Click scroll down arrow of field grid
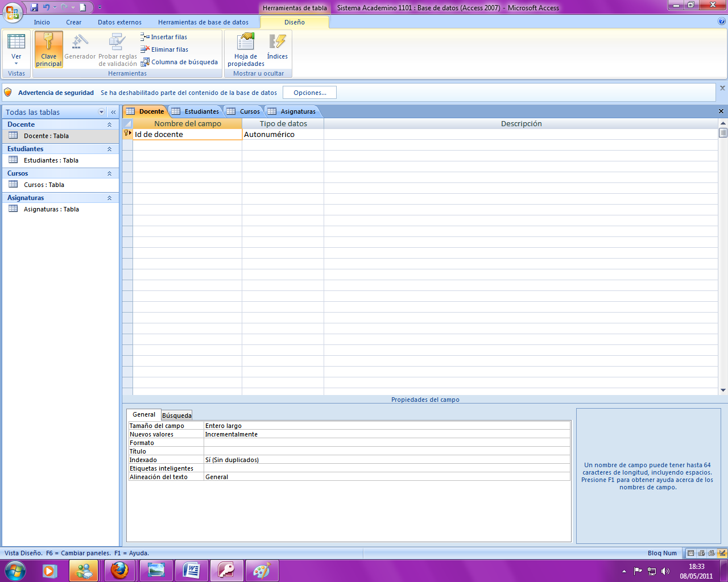 [723, 390]
